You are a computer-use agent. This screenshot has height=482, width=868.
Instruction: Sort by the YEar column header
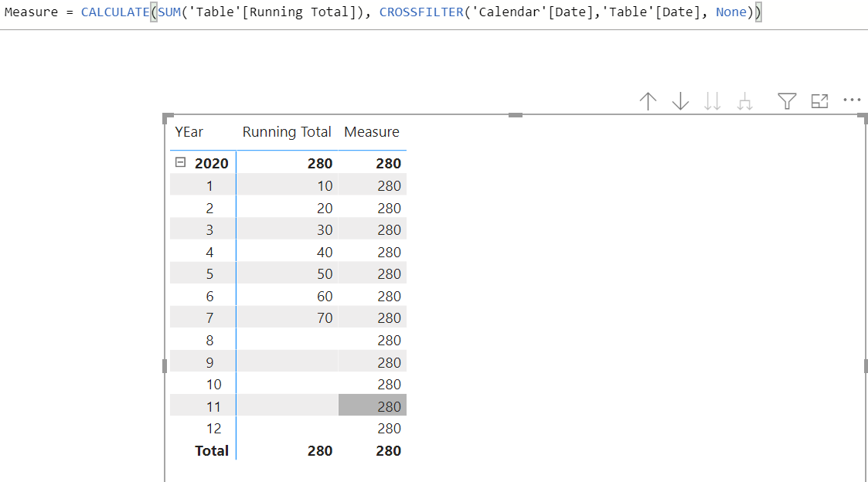click(x=189, y=132)
